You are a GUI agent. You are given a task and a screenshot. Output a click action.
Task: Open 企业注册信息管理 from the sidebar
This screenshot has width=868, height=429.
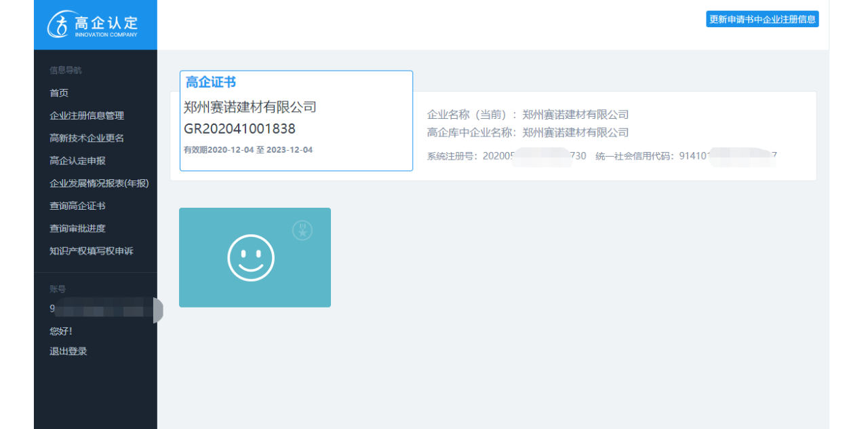pyautogui.click(x=87, y=115)
